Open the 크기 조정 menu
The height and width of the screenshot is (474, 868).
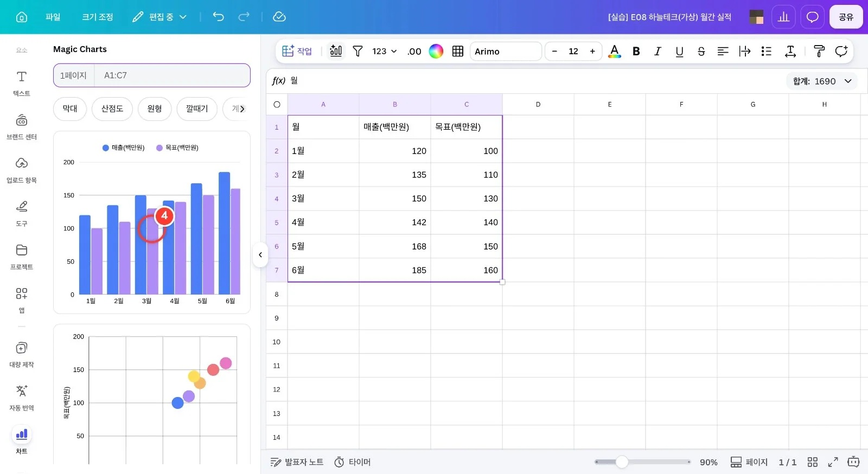click(x=98, y=17)
